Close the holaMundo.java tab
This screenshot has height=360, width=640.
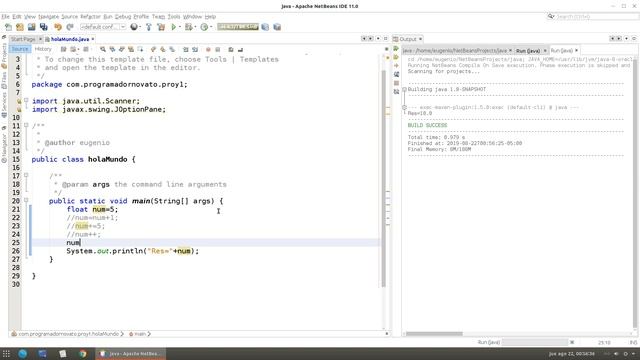tap(93, 39)
